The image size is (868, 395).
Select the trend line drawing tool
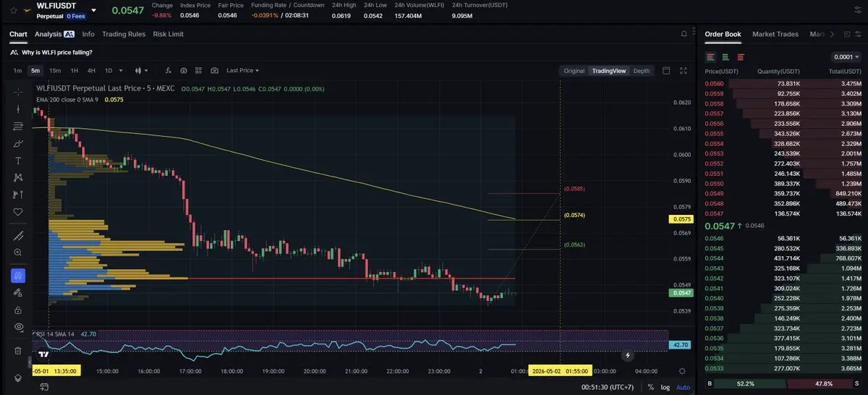18,109
